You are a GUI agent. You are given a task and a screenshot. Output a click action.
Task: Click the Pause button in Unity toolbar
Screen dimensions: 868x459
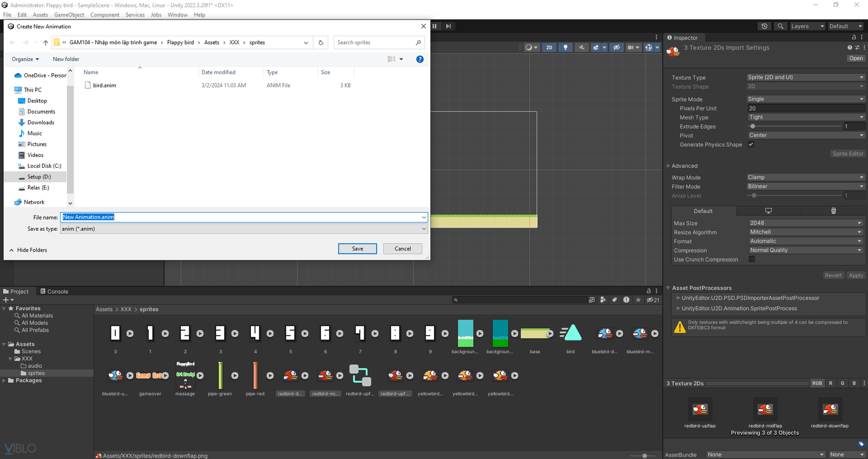[x=435, y=26]
